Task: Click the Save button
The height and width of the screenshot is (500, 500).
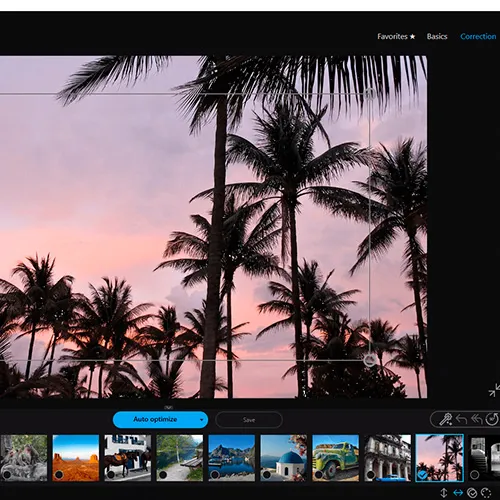Action: (249, 420)
